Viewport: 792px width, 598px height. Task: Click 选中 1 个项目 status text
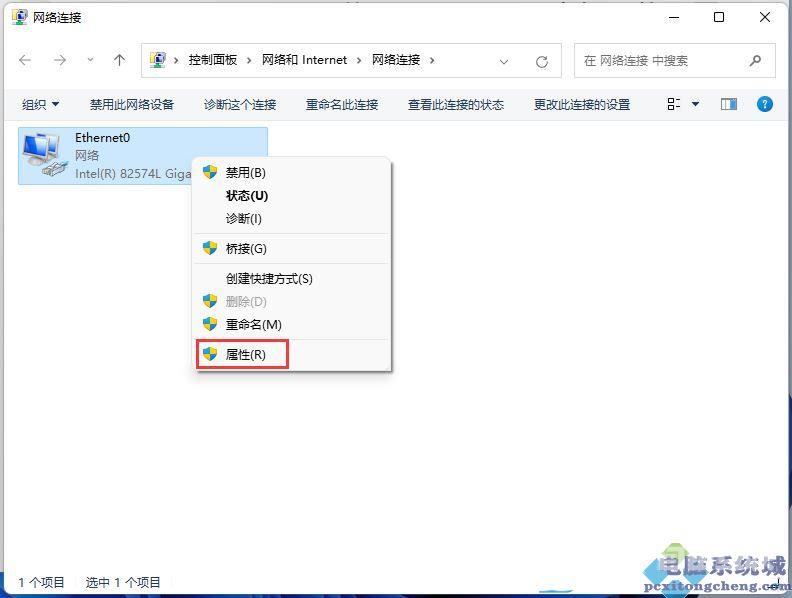[x=123, y=582]
